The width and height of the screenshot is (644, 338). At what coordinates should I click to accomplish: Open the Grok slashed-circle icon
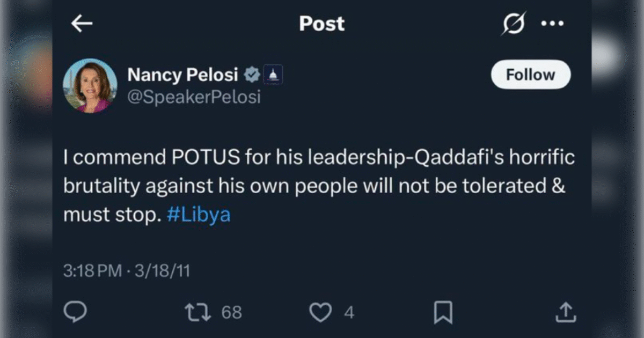click(x=514, y=24)
